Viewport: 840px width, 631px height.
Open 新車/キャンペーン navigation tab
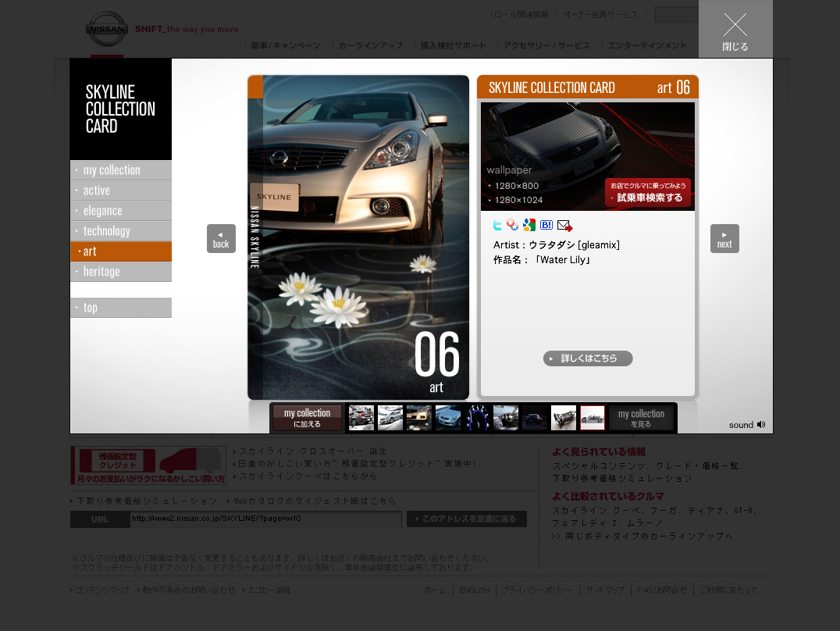pos(286,45)
